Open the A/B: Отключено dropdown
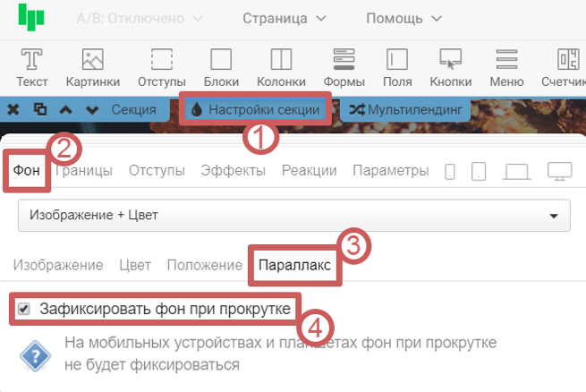The image size is (586, 392). [x=139, y=18]
